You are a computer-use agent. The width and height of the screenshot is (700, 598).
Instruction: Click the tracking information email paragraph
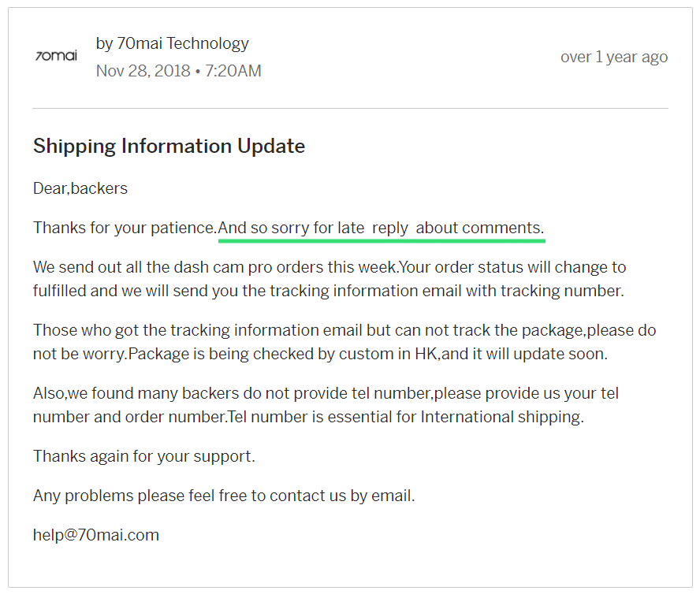pos(344,342)
